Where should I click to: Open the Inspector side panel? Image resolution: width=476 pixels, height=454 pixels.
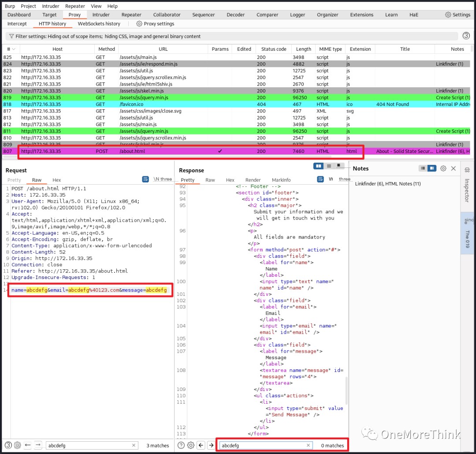467,185
